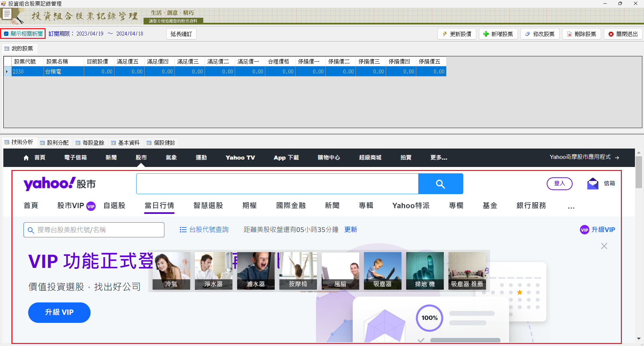Click the 延長續訂 button

[181, 34]
